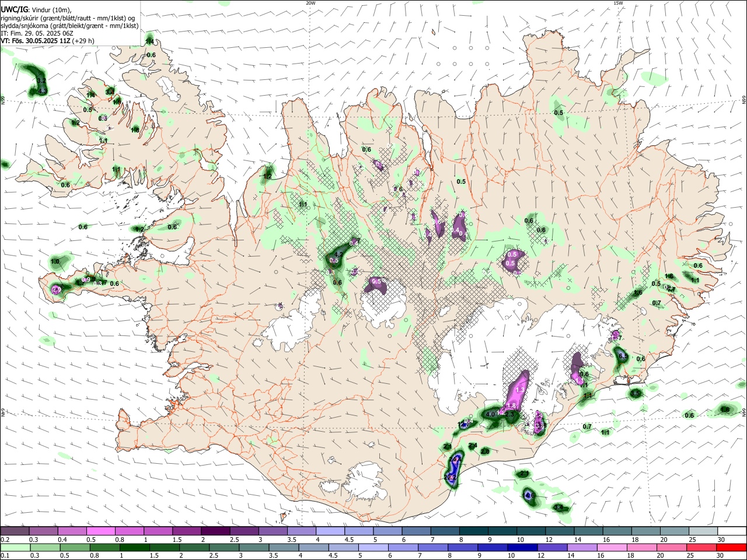The image size is (747, 560).
Task: Click the light grey 25–30 snow swatch
Action: [x=702, y=531]
